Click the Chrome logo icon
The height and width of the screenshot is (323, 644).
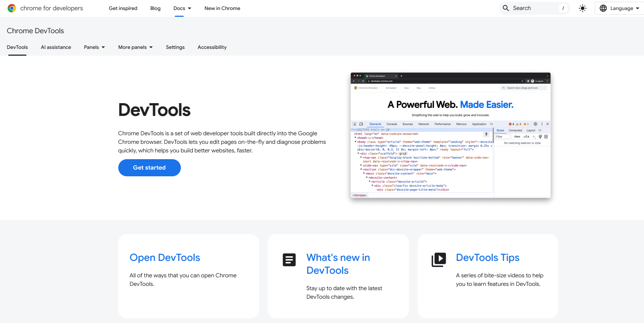[x=12, y=8]
